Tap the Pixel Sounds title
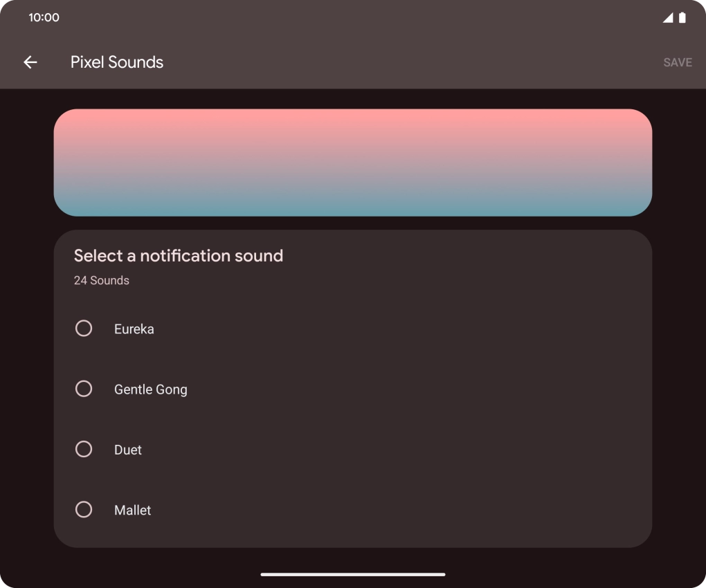This screenshot has width=706, height=588. 116,62
